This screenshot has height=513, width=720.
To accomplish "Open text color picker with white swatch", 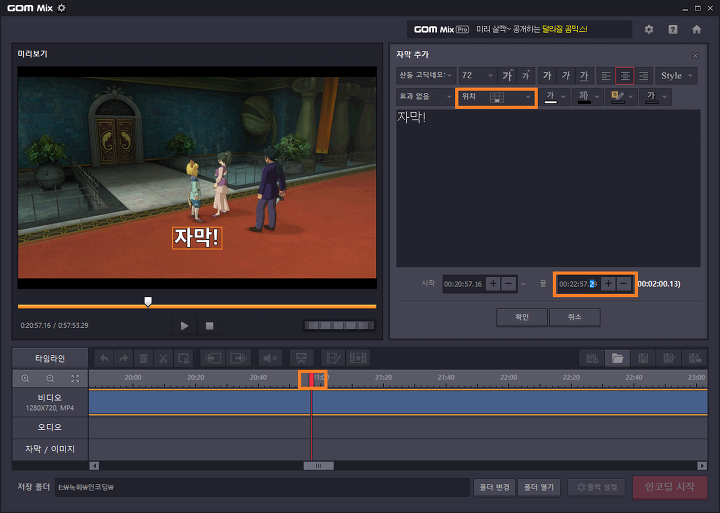I will point(554,96).
